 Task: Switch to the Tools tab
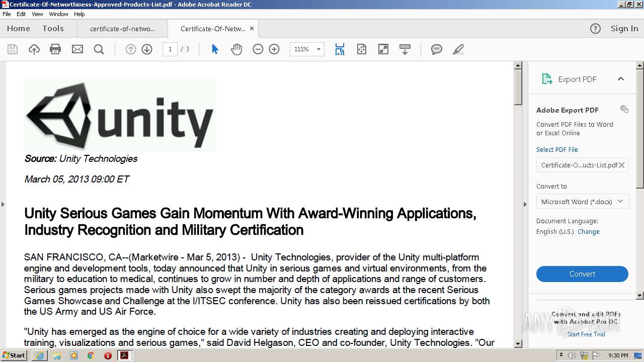point(53,29)
